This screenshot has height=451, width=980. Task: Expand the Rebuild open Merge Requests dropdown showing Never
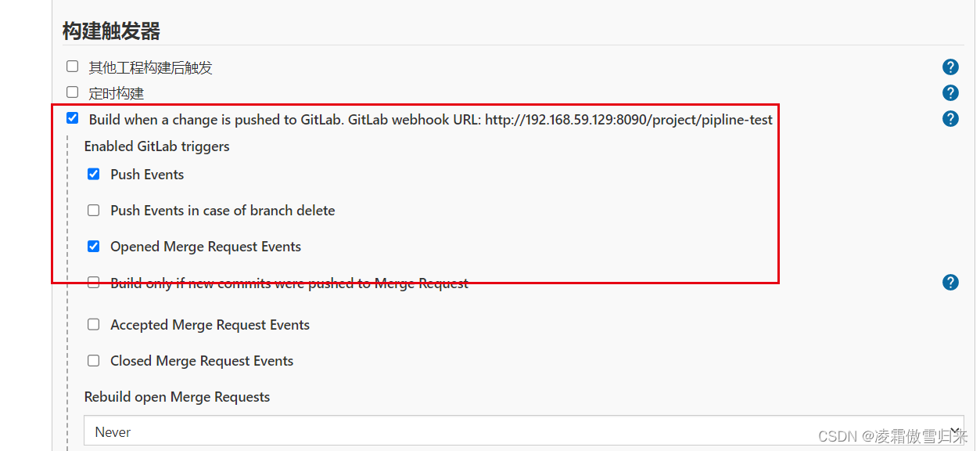click(x=524, y=431)
